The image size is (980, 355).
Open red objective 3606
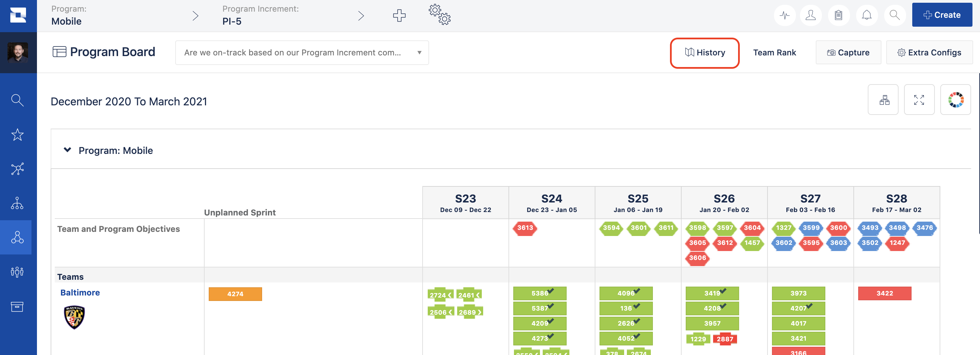pos(697,258)
